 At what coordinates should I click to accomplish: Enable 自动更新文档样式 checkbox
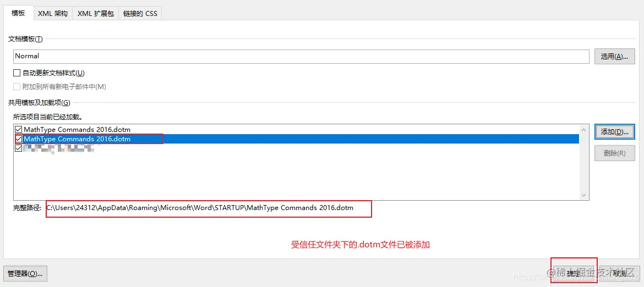(17, 73)
